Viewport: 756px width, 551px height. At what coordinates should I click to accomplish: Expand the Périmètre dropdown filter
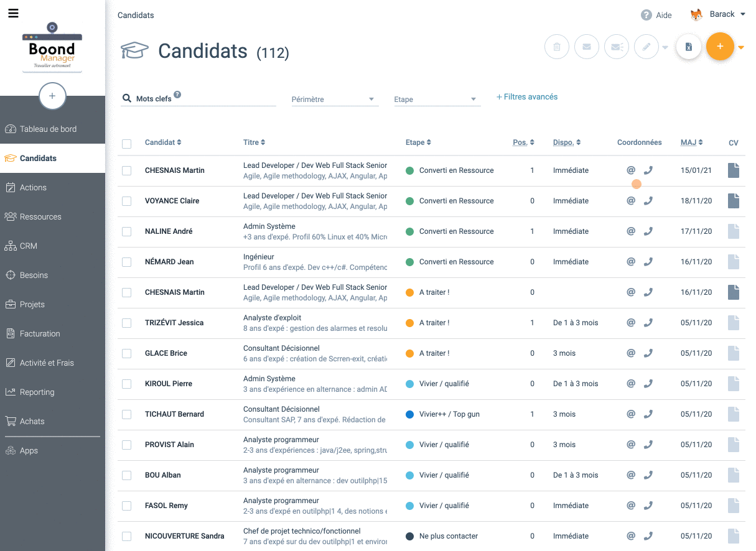(335, 100)
